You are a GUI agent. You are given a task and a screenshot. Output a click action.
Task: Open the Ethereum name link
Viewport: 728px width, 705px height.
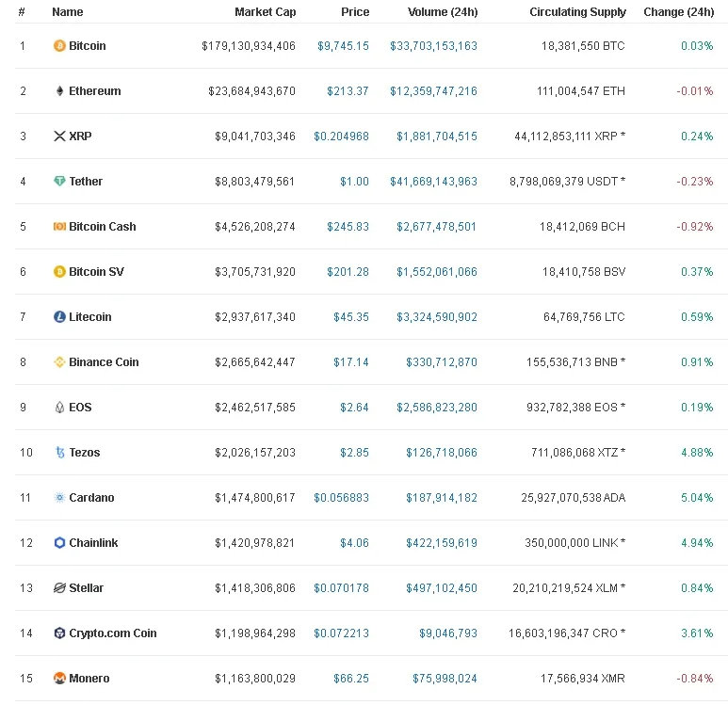(95, 91)
